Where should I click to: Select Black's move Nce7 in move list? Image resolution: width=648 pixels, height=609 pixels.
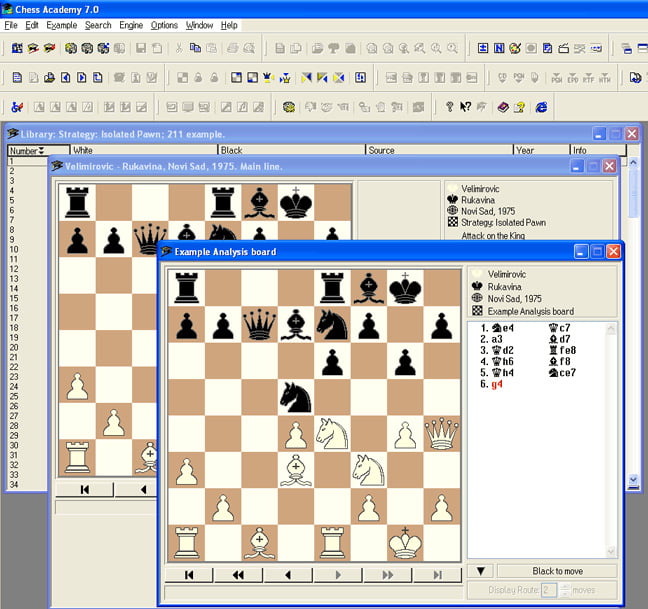tap(562, 373)
